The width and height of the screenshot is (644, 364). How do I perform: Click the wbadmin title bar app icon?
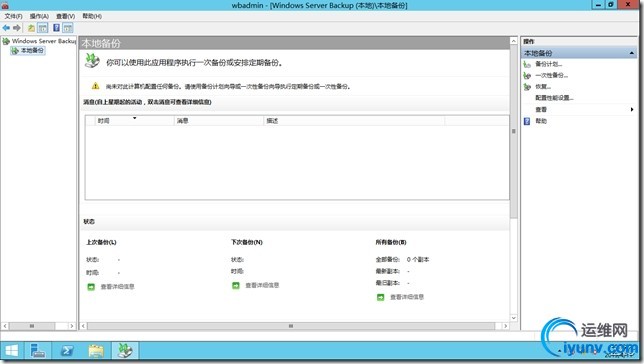point(5,5)
